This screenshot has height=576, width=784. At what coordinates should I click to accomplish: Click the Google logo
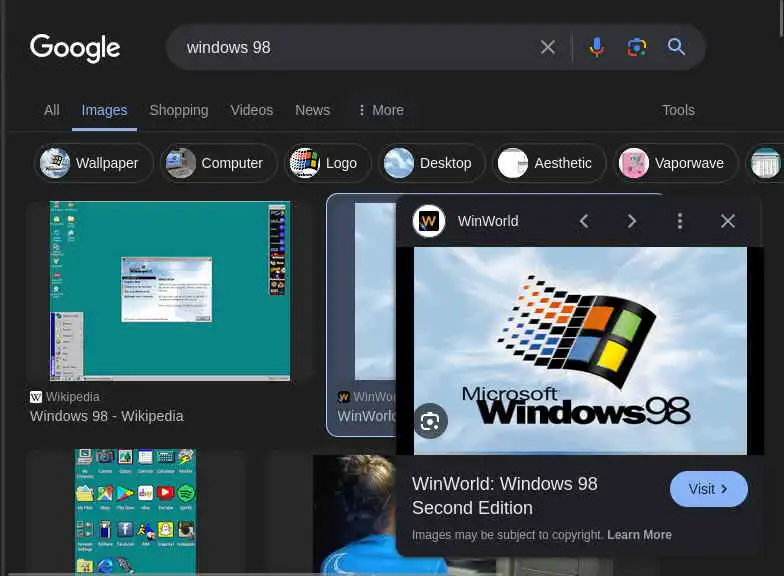click(75, 48)
